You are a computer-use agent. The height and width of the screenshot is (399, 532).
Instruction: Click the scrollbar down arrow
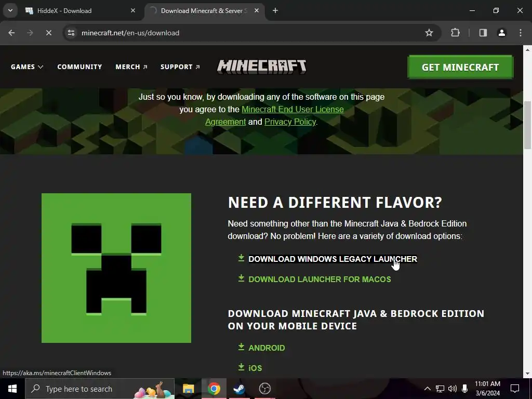pos(527,374)
